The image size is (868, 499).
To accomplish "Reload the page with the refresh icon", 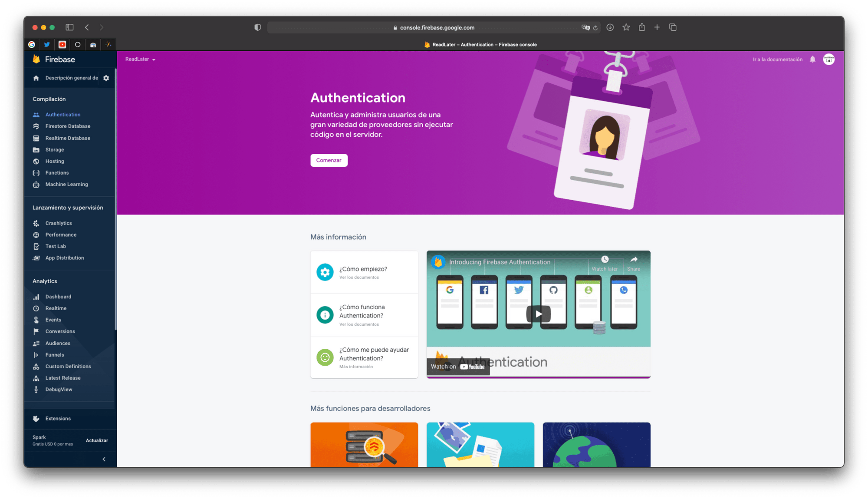I will (x=595, y=28).
